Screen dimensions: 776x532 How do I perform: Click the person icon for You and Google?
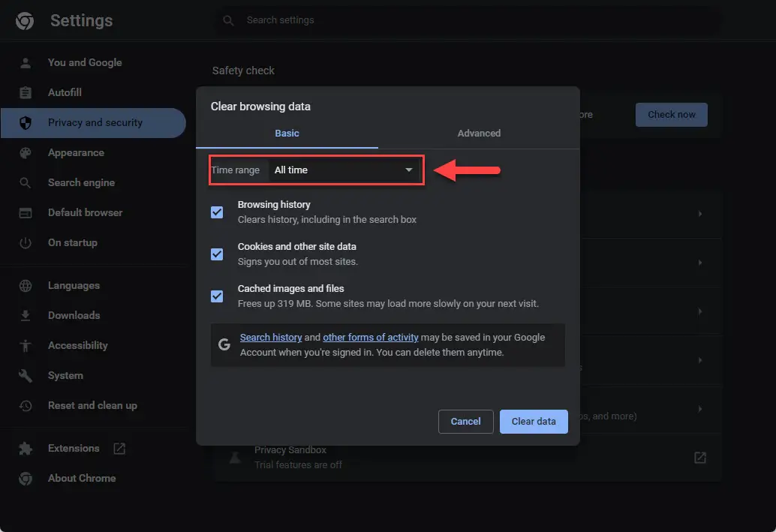[26, 63]
